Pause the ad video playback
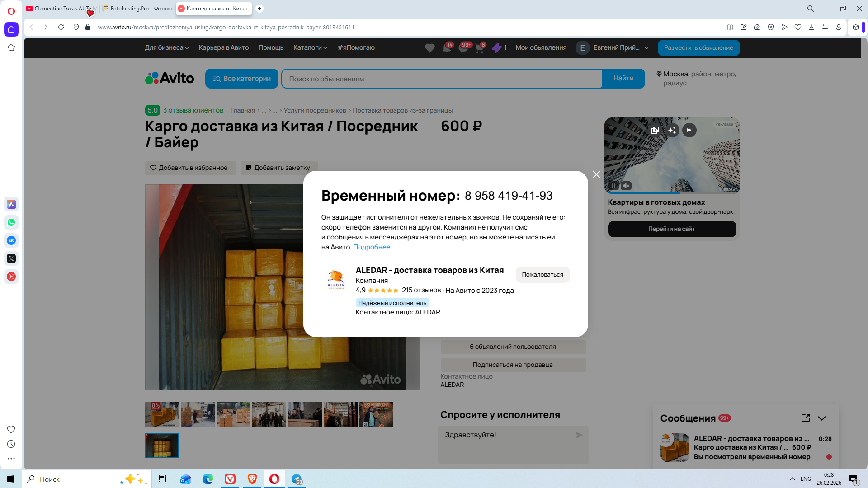868x488 pixels. point(613,186)
